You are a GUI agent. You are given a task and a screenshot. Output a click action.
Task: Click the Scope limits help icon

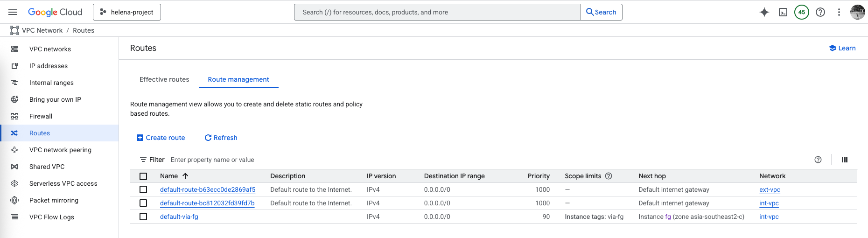(609, 176)
